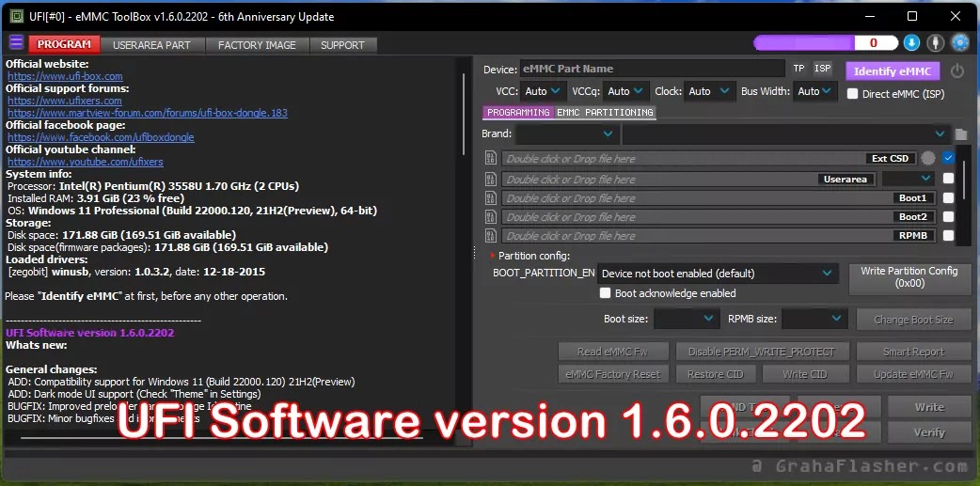Click the eMMC Part Name device field
980x486 pixels.
(x=652, y=69)
